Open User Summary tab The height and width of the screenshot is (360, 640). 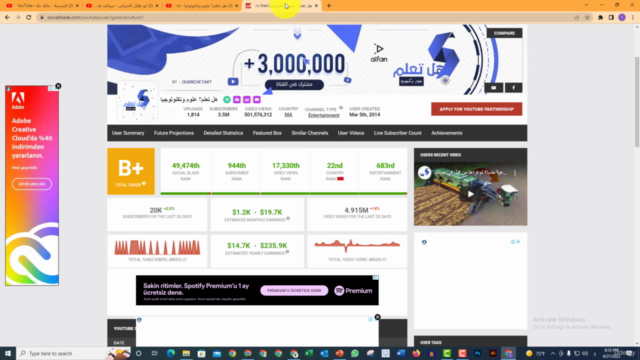coord(128,133)
